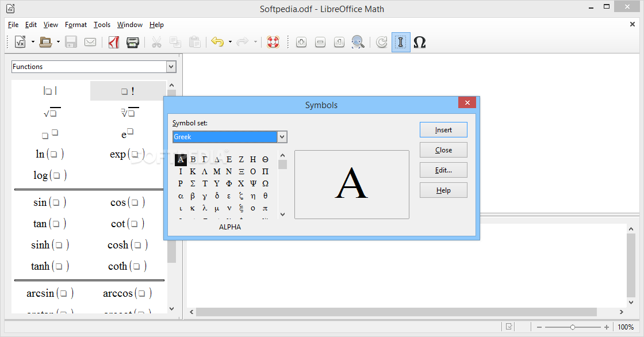Open Help via lifebuoy icon
The image size is (644, 337).
point(273,42)
